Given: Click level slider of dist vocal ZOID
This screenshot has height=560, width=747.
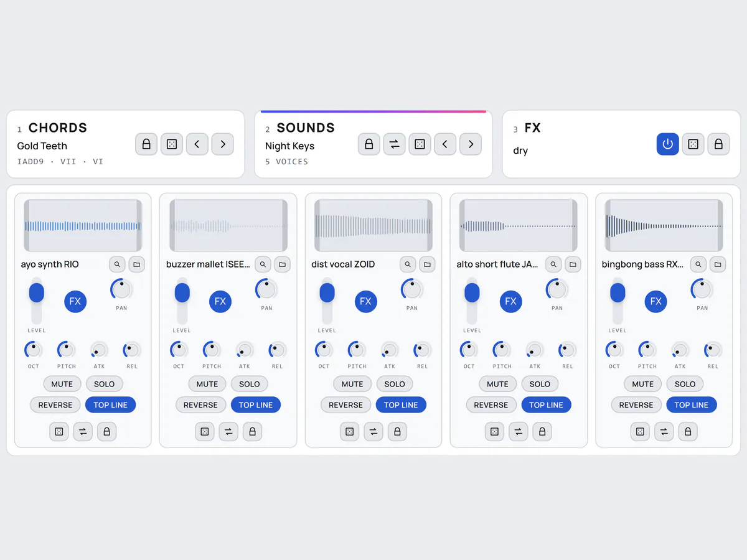Looking at the screenshot, I should pos(327,301).
